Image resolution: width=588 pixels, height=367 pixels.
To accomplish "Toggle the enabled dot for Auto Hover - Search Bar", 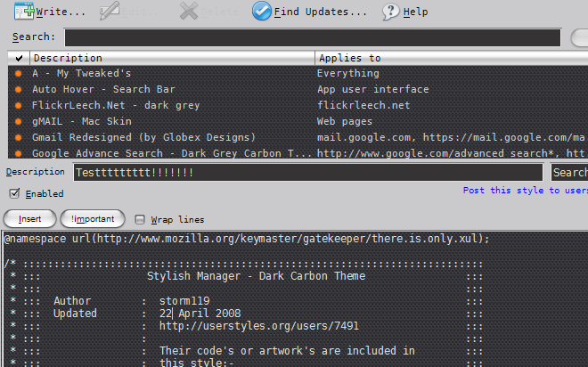I will tap(18, 90).
